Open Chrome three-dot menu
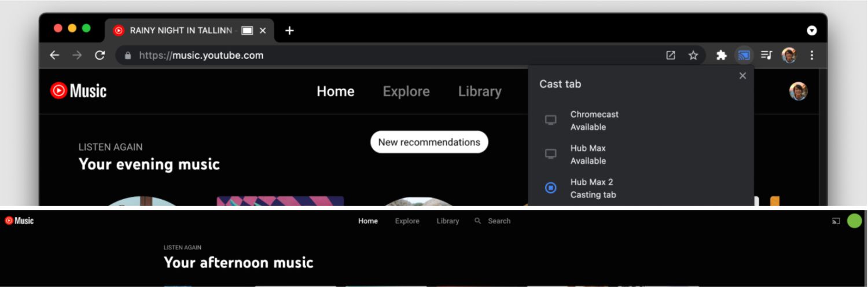Viewport: 868px width, 290px height. point(812,56)
